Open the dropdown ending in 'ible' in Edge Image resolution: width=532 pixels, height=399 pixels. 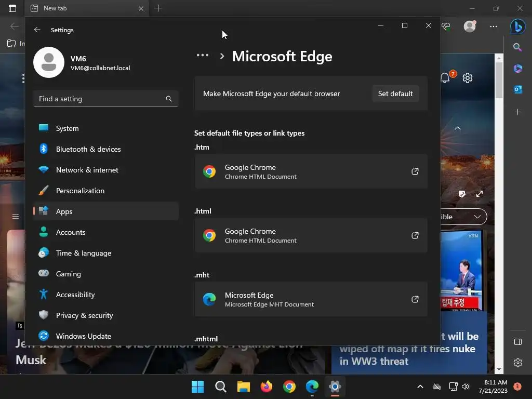(464, 217)
